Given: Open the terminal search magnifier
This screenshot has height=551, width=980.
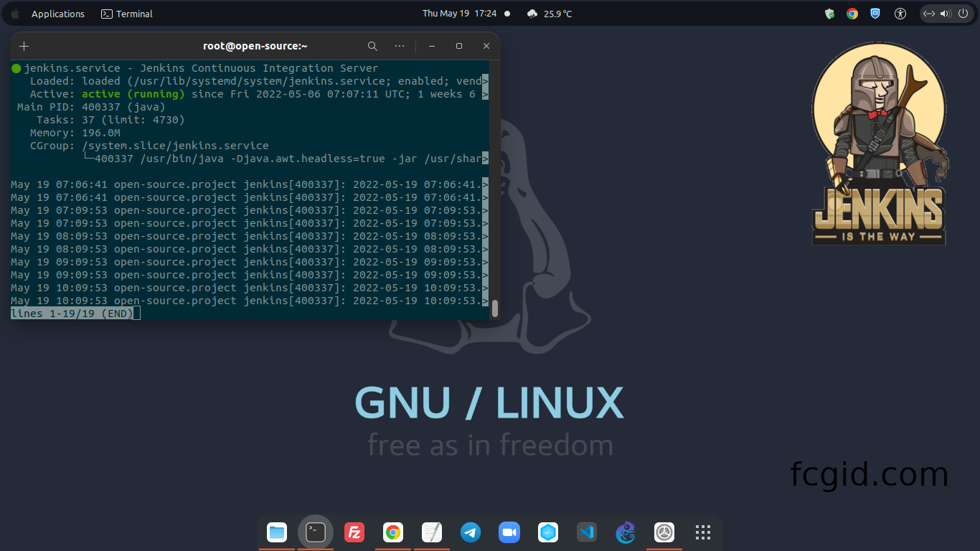Looking at the screenshot, I should click(x=372, y=46).
